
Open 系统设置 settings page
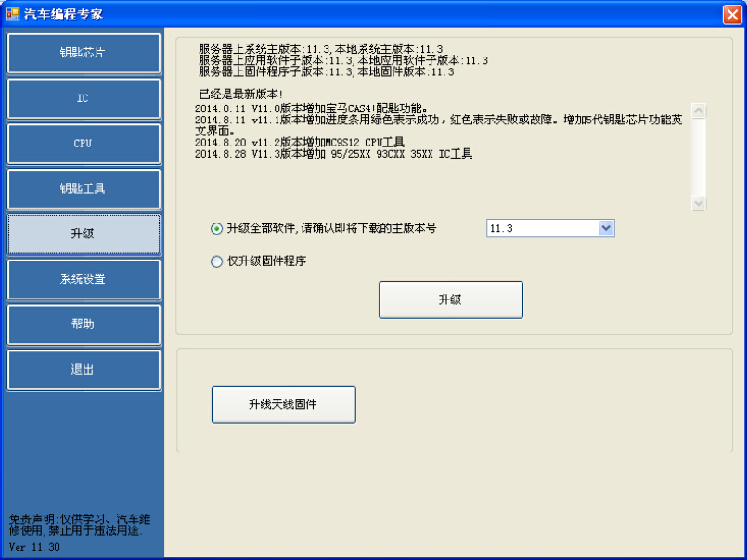coord(84,279)
